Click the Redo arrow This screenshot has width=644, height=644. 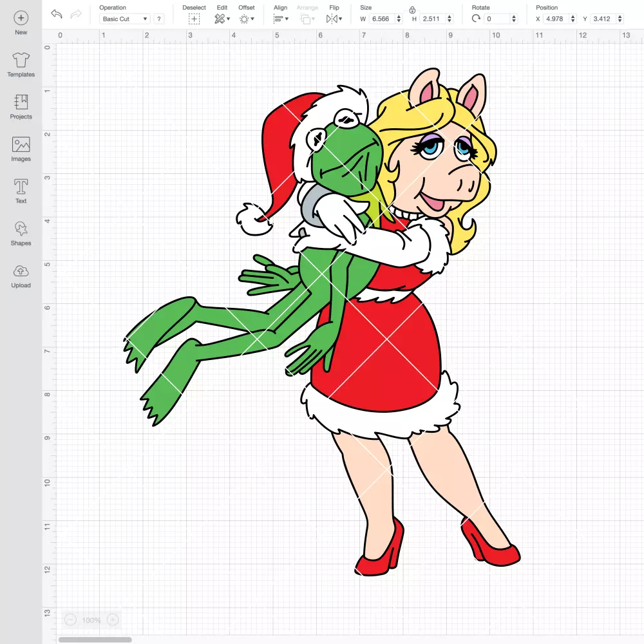(x=76, y=14)
